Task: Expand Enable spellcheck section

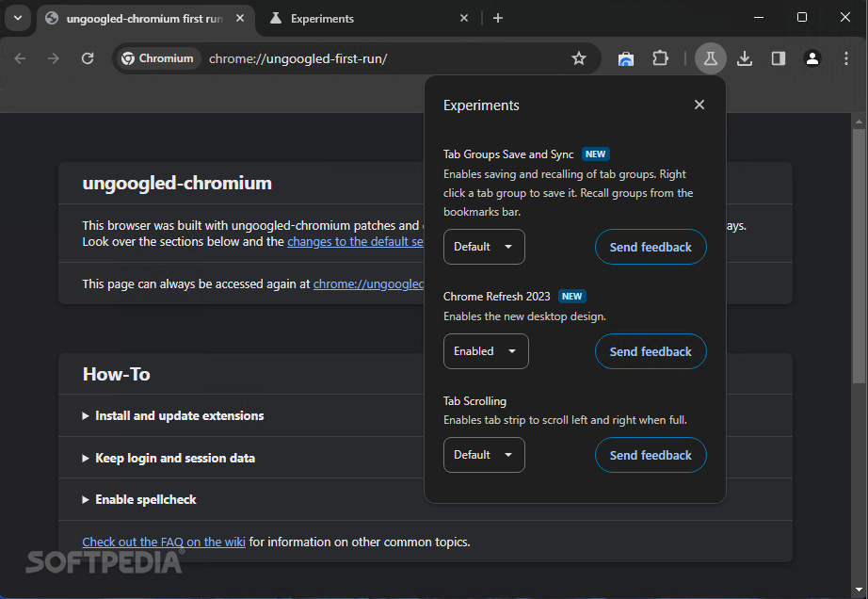Action: tap(139, 499)
